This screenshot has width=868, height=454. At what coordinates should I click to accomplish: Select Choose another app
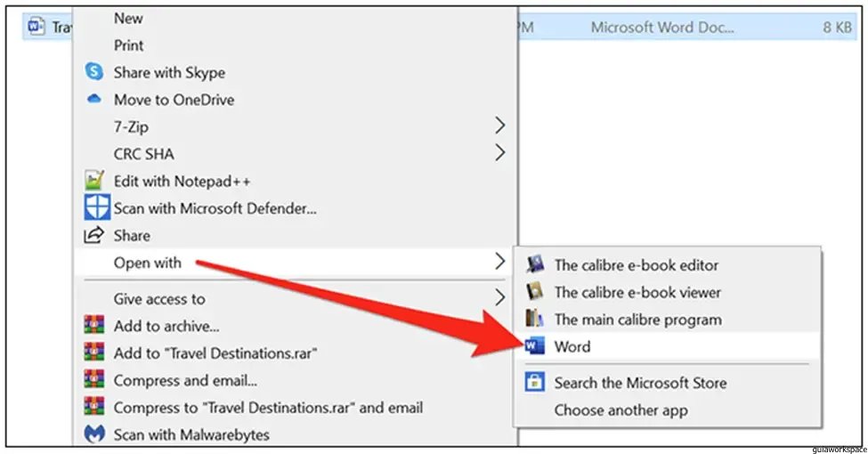pos(621,410)
